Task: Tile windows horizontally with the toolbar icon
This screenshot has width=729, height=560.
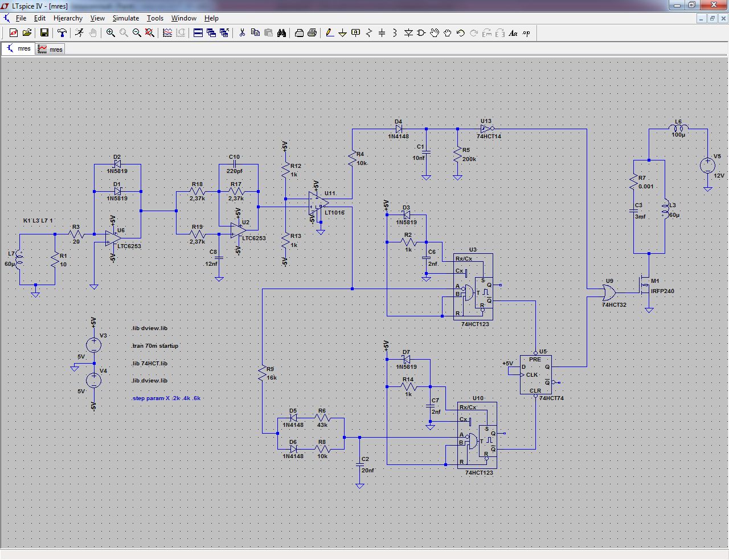Action: coord(198,33)
